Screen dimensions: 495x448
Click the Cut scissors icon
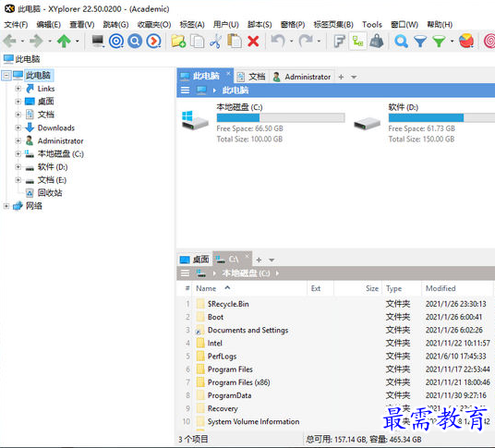(216, 41)
